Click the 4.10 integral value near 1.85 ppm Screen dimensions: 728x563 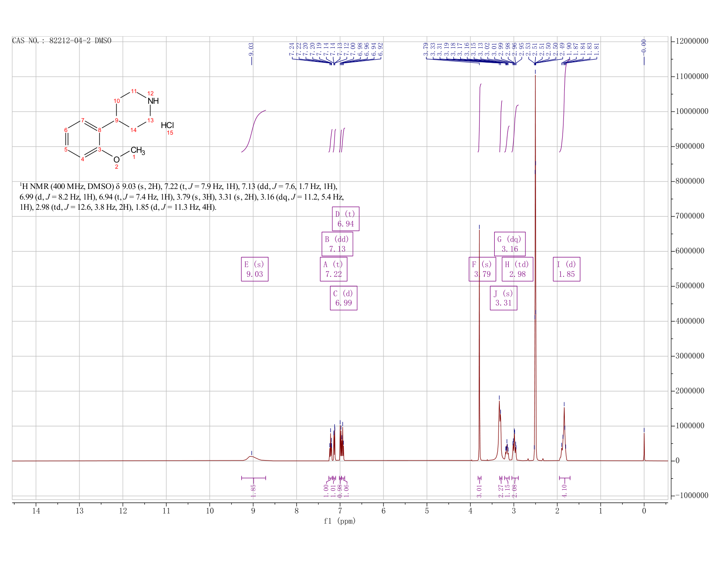click(564, 490)
